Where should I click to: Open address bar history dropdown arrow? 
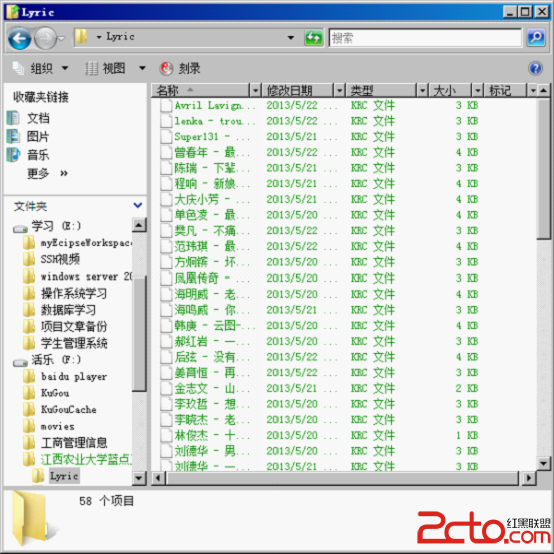(x=290, y=37)
